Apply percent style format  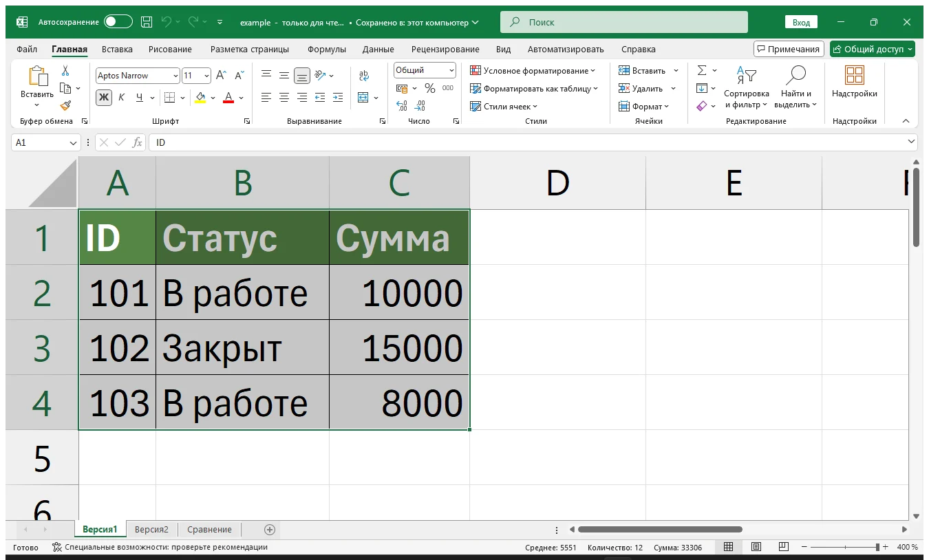430,88
